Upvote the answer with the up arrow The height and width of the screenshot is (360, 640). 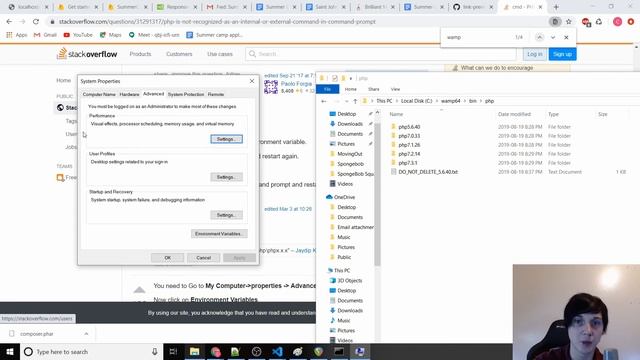pos(139,289)
